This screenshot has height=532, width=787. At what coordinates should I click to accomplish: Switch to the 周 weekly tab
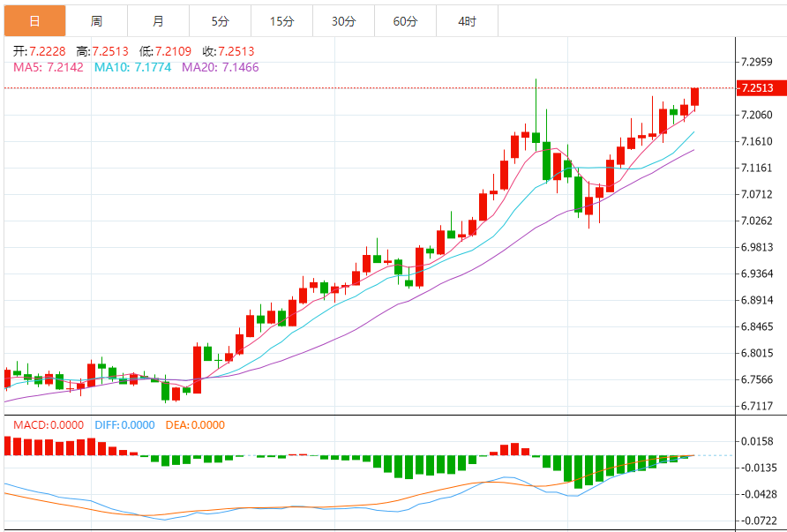click(96, 21)
